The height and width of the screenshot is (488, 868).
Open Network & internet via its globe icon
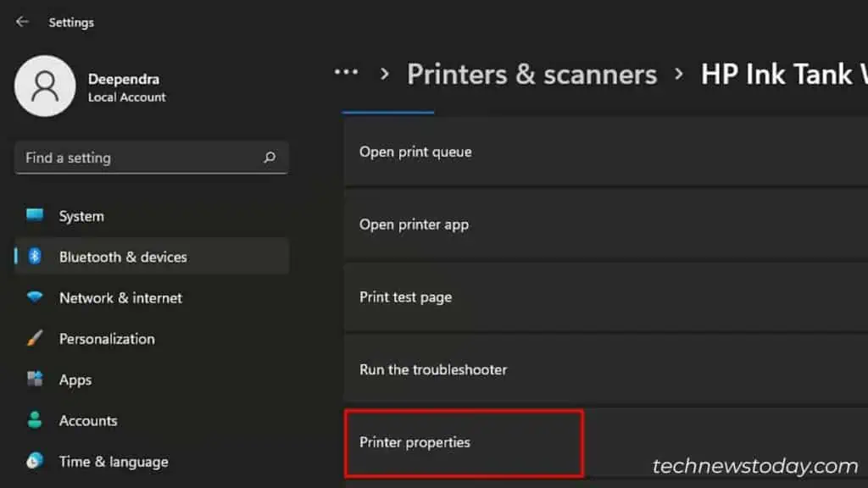pos(35,298)
